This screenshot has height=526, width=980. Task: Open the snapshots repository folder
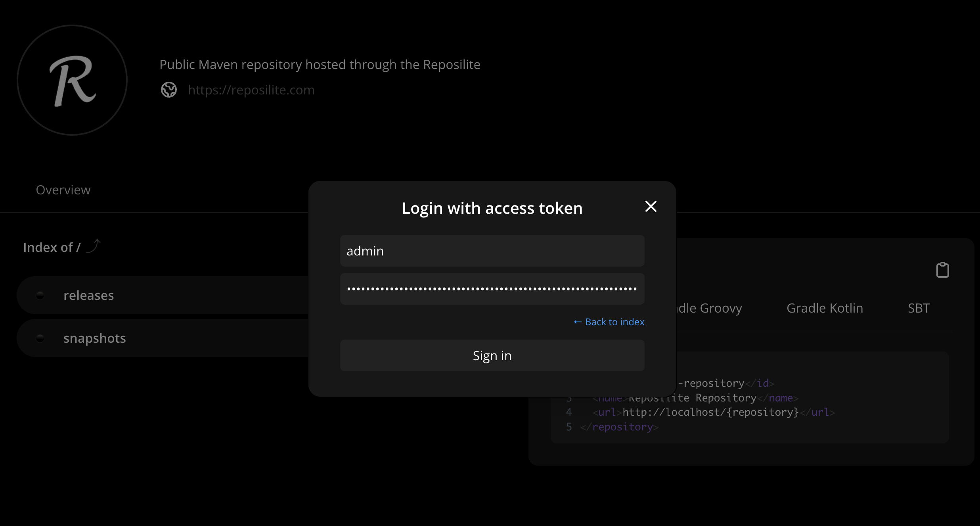tap(94, 338)
